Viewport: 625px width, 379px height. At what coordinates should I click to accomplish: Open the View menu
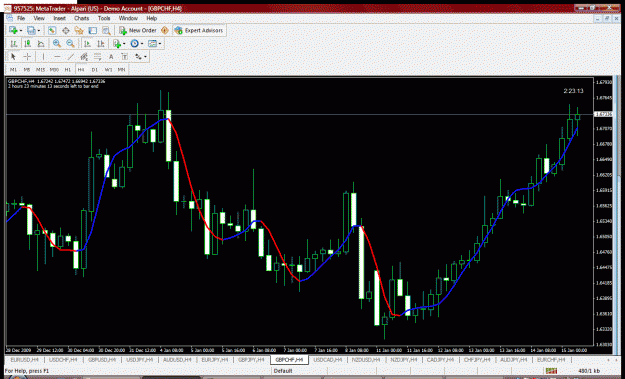pos(39,18)
